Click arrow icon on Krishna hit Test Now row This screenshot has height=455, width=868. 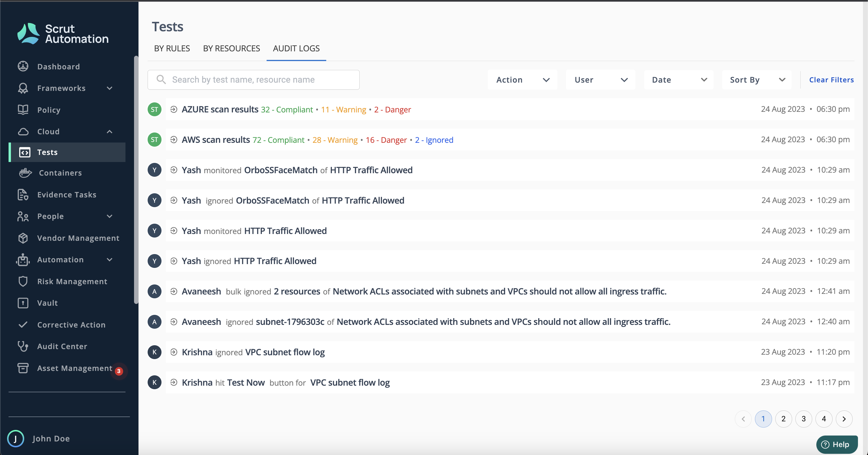click(174, 382)
